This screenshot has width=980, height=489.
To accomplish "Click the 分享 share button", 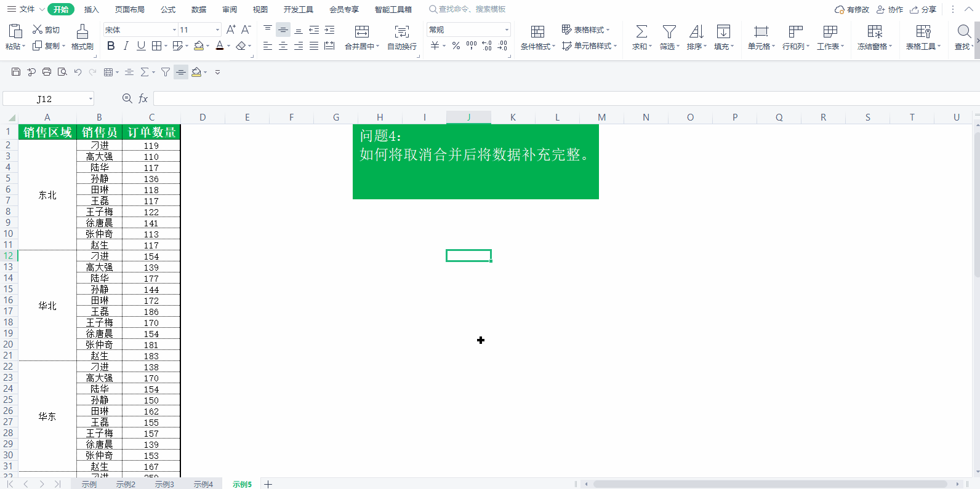I will [923, 9].
